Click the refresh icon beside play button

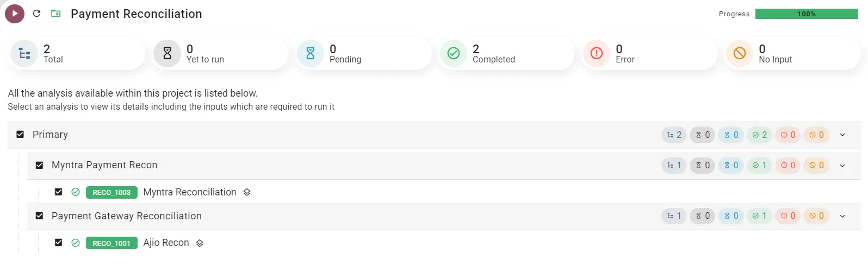click(36, 14)
